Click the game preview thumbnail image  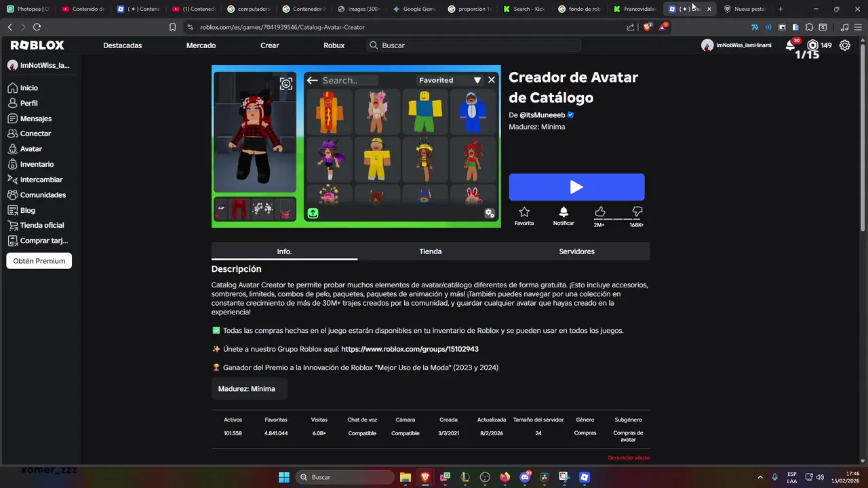click(356, 146)
